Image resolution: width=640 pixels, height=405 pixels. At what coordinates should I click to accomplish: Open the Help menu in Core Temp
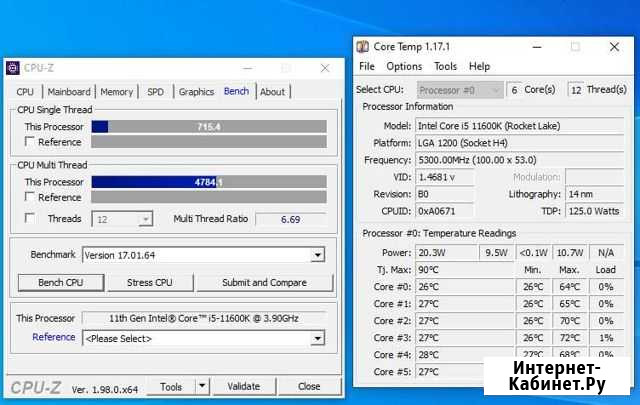coord(479,67)
